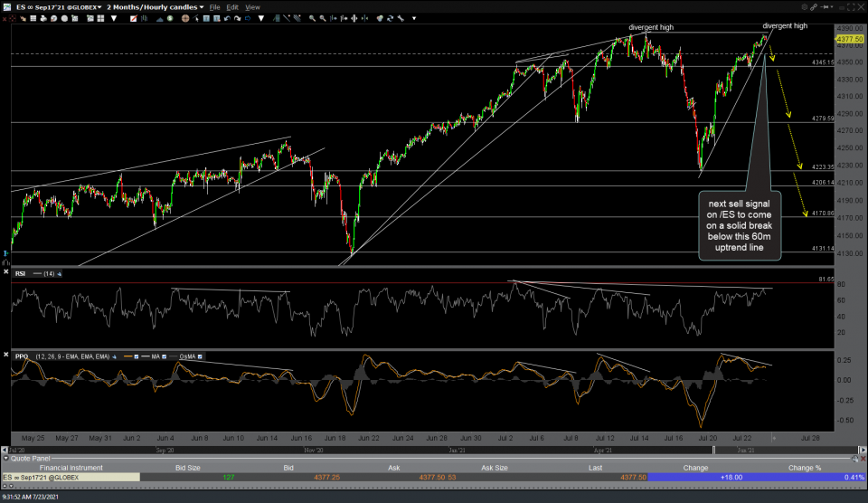This screenshot has height=503, width=868.
Task: Click the Financial Instrument column header
Action: pyautogui.click(x=71, y=468)
